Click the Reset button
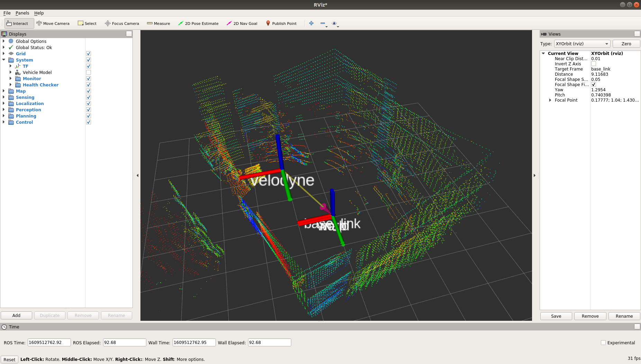The image size is (641, 364). pyautogui.click(x=9, y=359)
